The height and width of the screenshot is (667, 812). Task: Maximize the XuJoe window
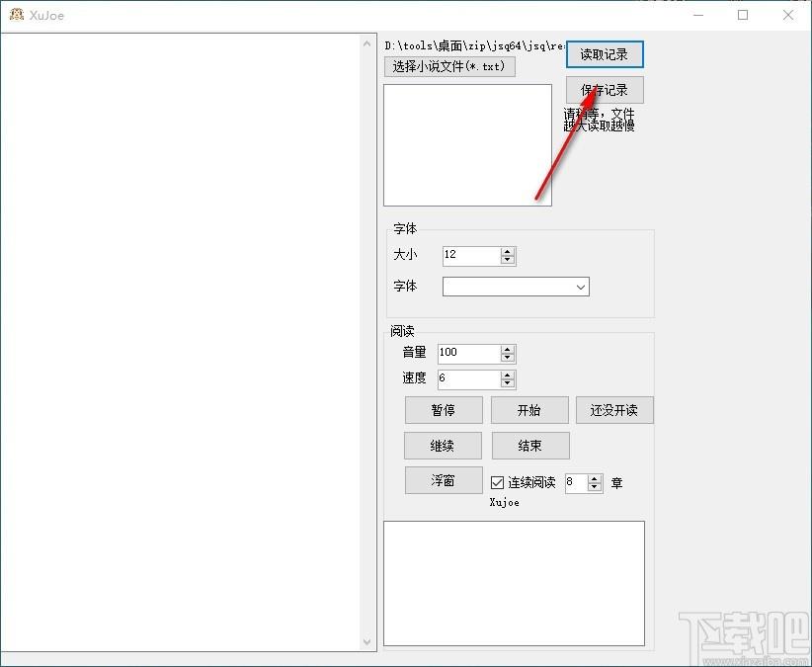point(743,15)
